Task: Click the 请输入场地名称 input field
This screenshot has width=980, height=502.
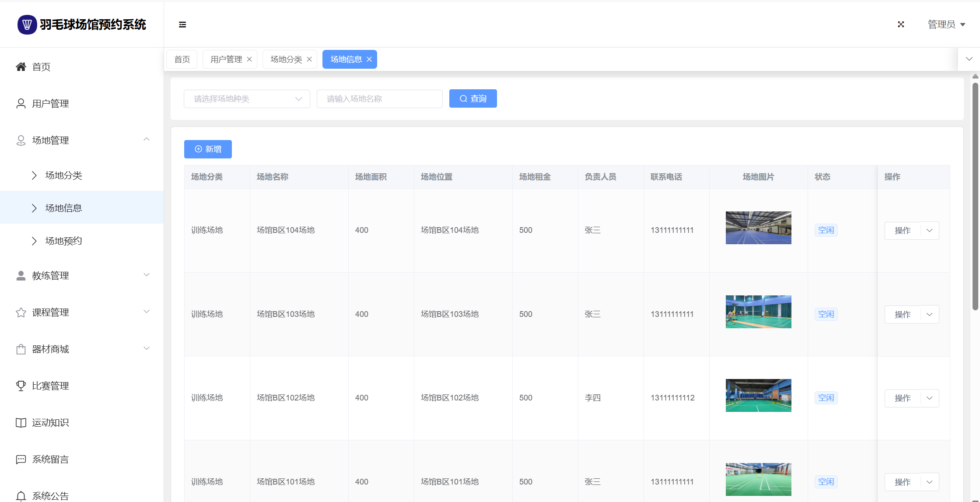Action: coord(379,99)
